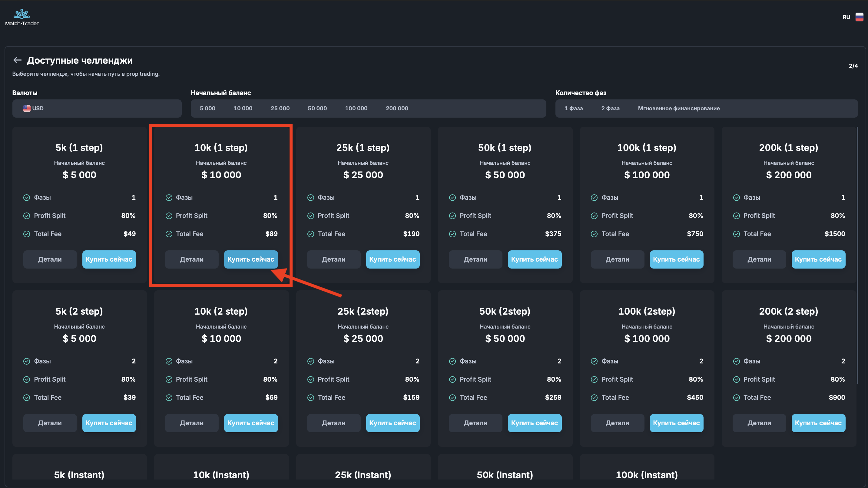This screenshot has height=488, width=868.
Task: Click the USD flag icon in currency selector
Action: (27, 108)
